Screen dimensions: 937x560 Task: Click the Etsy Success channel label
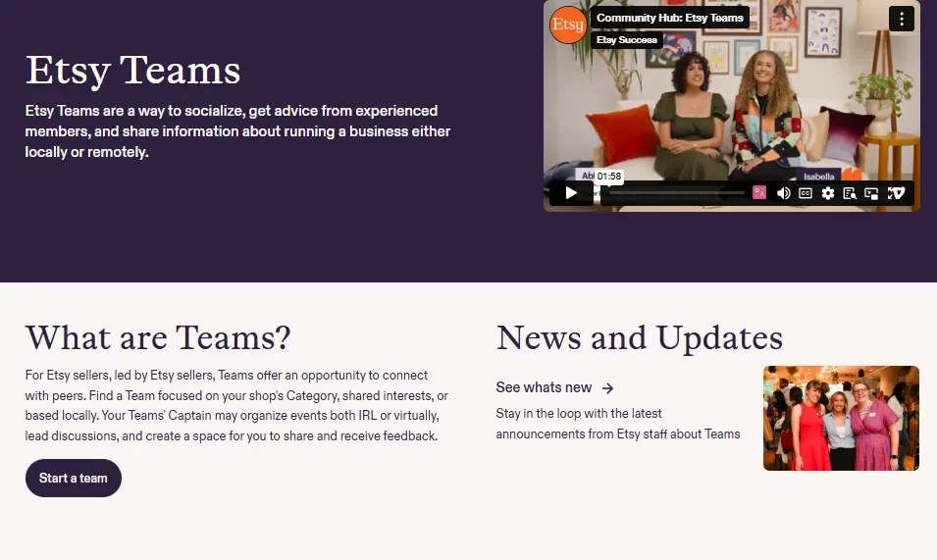627,40
